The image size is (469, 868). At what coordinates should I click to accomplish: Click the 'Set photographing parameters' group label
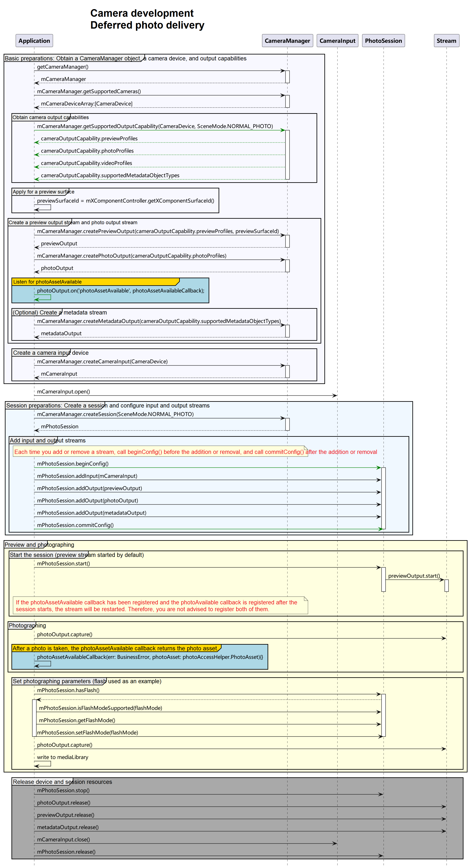tap(87, 681)
